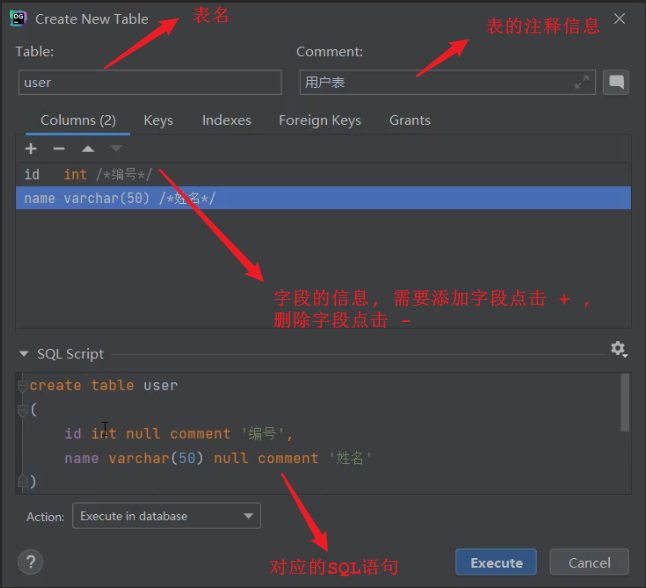Open the comment editor speech bubble button

[x=616, y=82]
